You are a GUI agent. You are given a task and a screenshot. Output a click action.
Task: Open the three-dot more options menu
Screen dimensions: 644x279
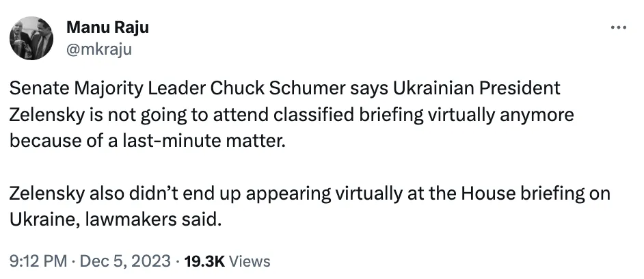coord(617,28)
